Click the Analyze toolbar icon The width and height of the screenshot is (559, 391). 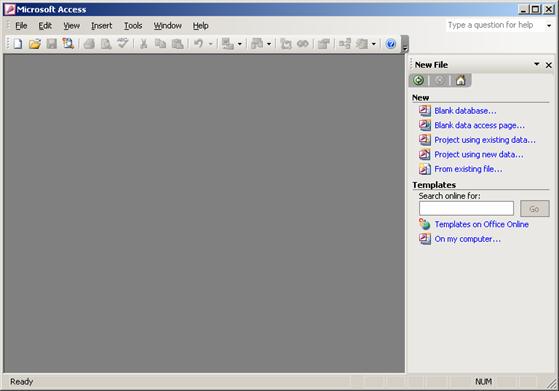tap(257, 44)
